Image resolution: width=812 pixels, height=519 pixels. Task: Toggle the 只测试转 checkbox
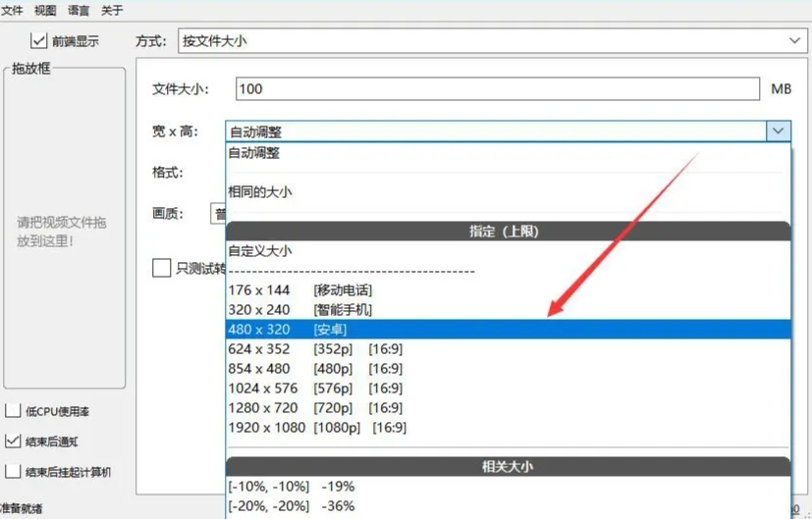(x=162, y=268)
